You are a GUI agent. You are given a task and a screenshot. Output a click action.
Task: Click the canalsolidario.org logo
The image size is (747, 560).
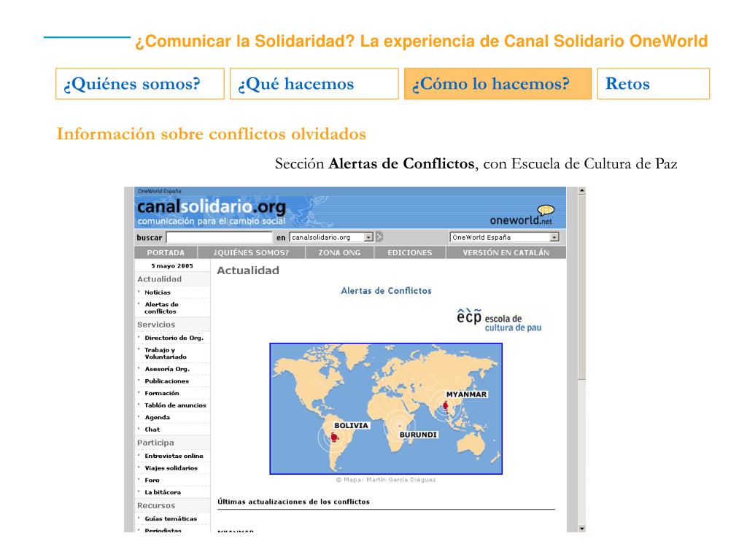pos(211,206)
